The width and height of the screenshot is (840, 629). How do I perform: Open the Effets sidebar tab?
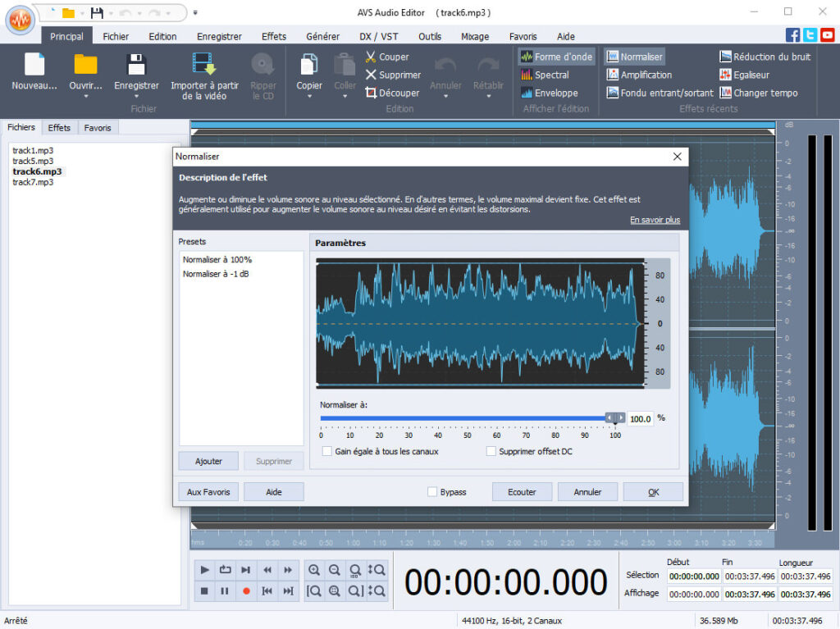click(x=59, y=127)
